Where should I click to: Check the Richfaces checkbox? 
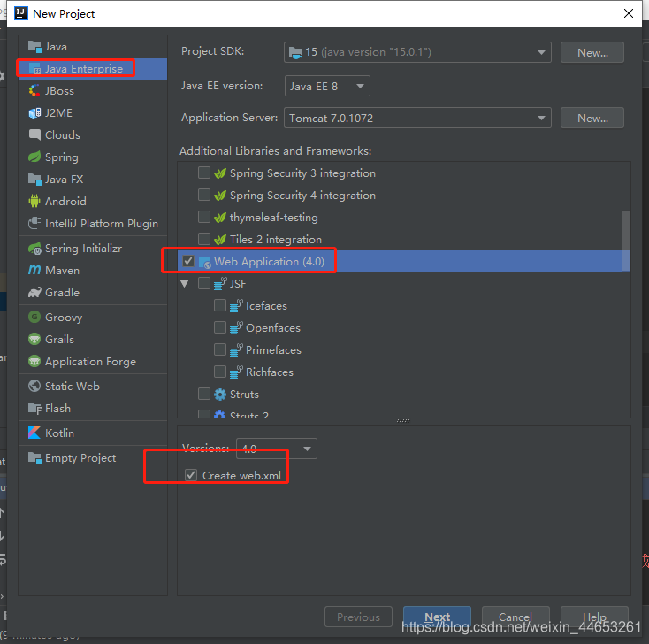point(220,372)
